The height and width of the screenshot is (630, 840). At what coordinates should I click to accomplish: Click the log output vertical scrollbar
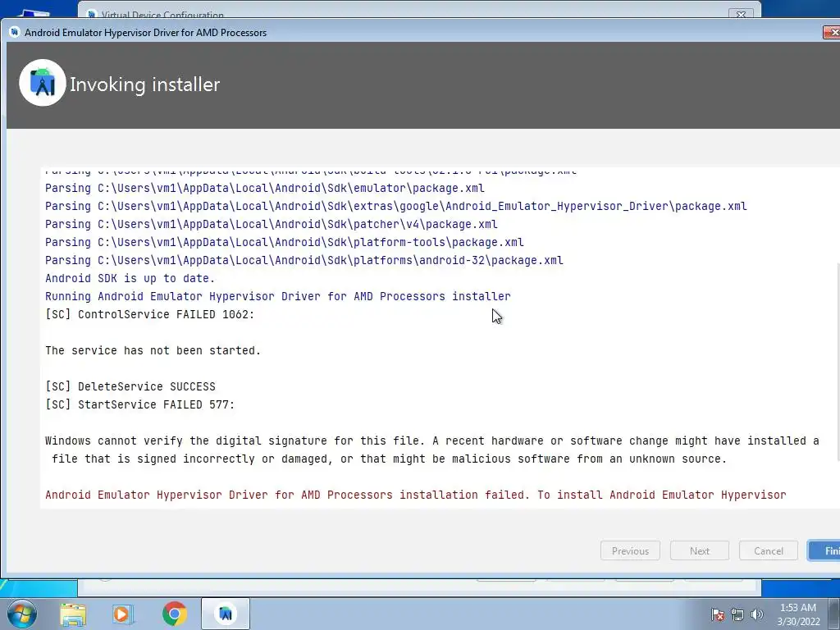pyautogui.click(x=838, y=362)
